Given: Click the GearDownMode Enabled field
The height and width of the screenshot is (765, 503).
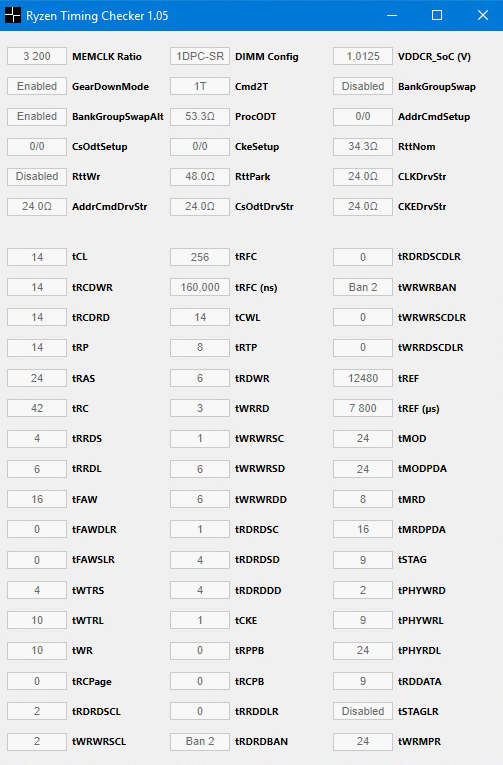Looking at the screenshot, I should coord(37,86).
